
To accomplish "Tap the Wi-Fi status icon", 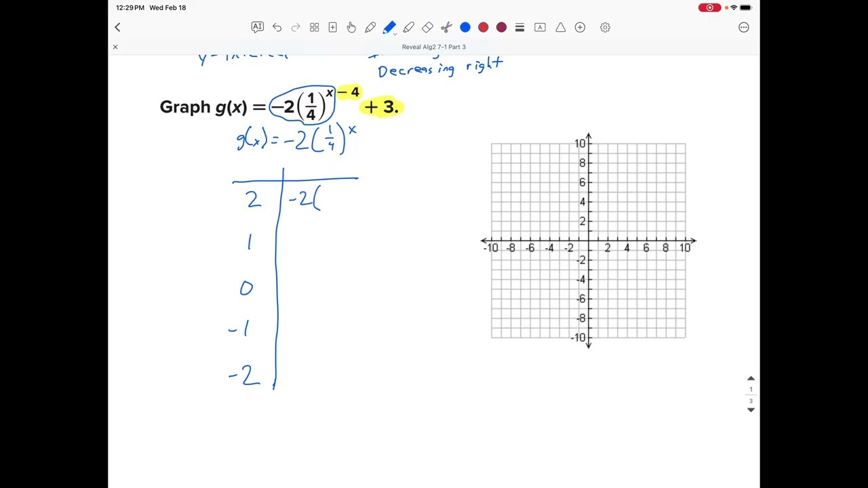I will [734, 7].
